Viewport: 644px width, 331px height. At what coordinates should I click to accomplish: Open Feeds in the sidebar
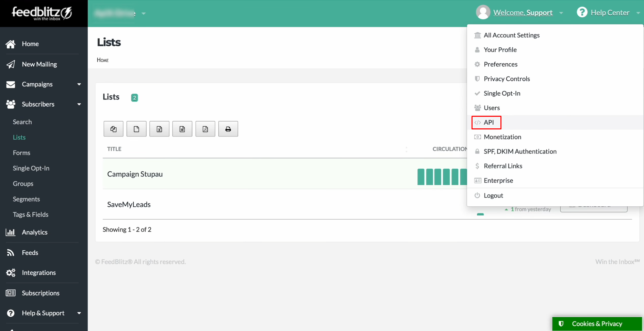(x=30, y=253)
